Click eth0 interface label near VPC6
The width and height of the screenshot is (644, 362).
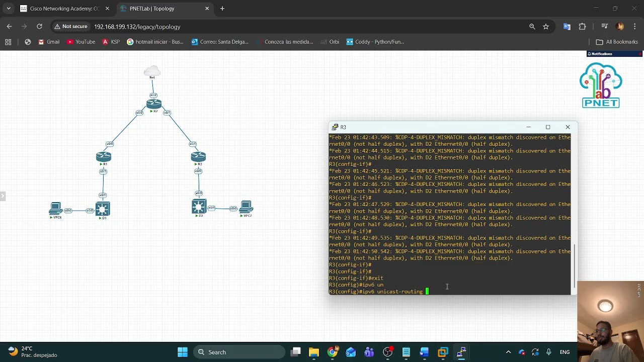click(x=68, y=210)
